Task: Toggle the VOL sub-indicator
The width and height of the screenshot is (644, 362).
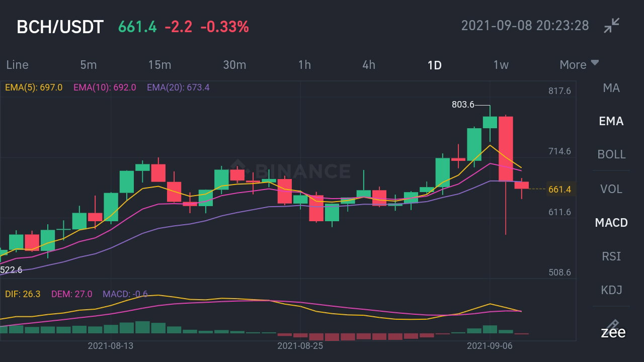Action: click(611, 189)
